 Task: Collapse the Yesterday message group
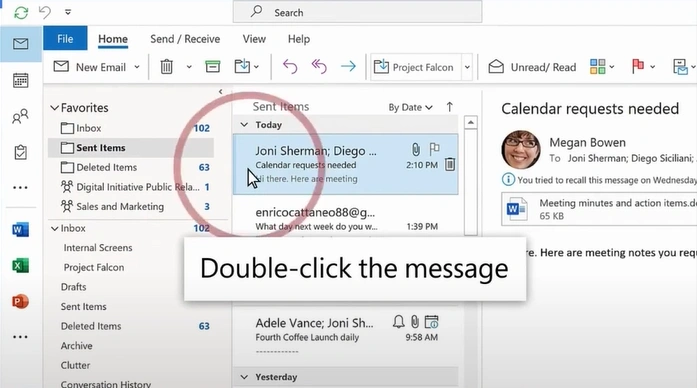pos(244,377)
